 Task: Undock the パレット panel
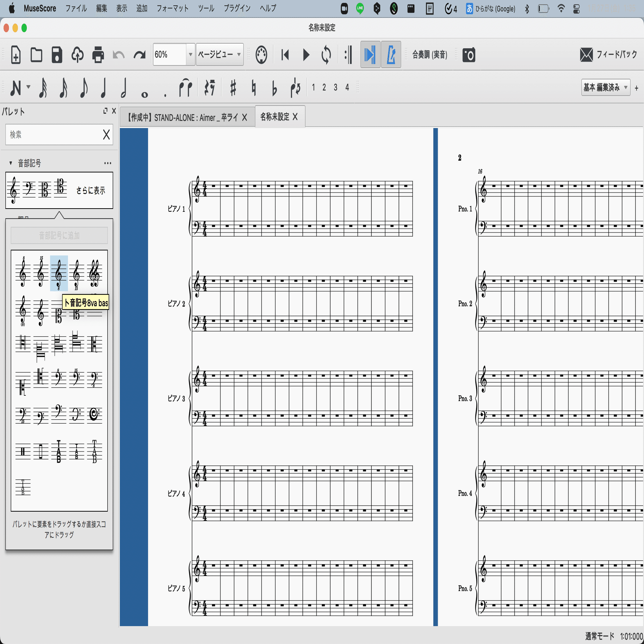[x=105, y=111]
